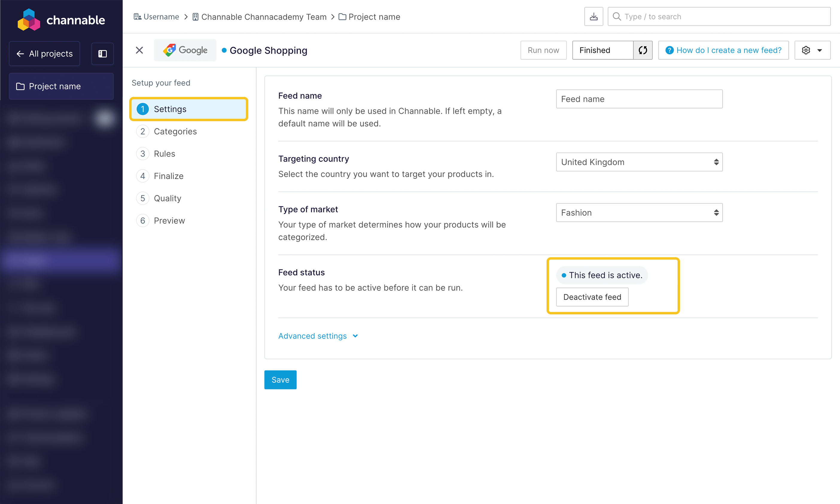This screenshot has width=840, height=504.
Task: Click into the Feed name field
Action: coord(639,99)
